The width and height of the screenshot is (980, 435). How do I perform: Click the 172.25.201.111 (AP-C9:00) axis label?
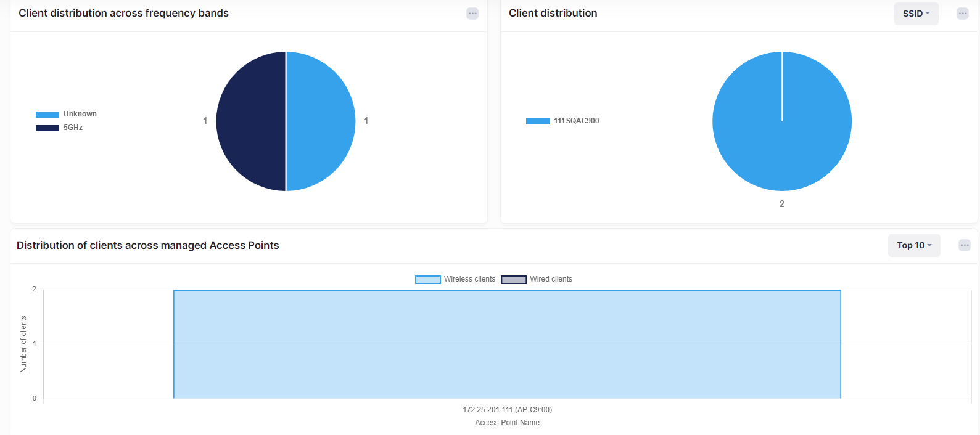click(507, 410)
